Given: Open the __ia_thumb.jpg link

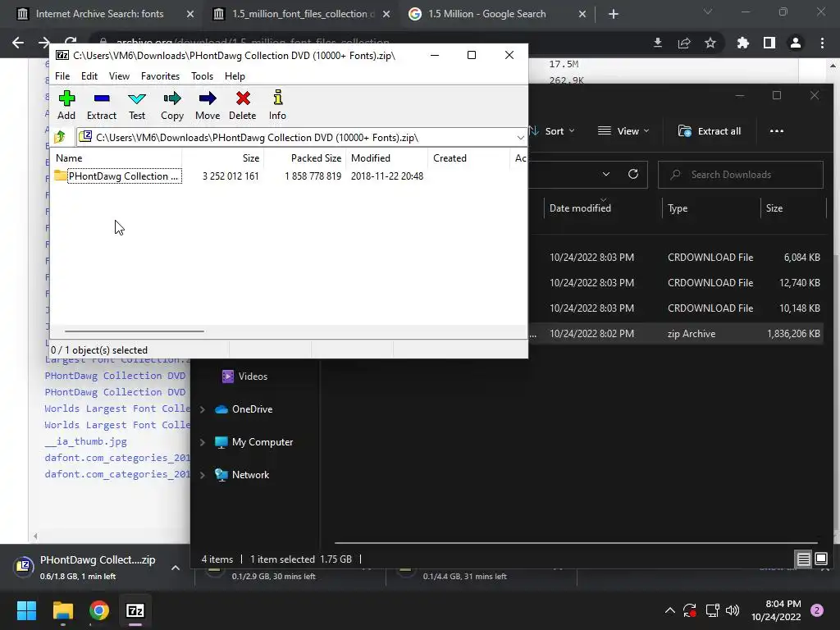Looking at the screenshot, I should pyautogui.click(x=85, y=441).
